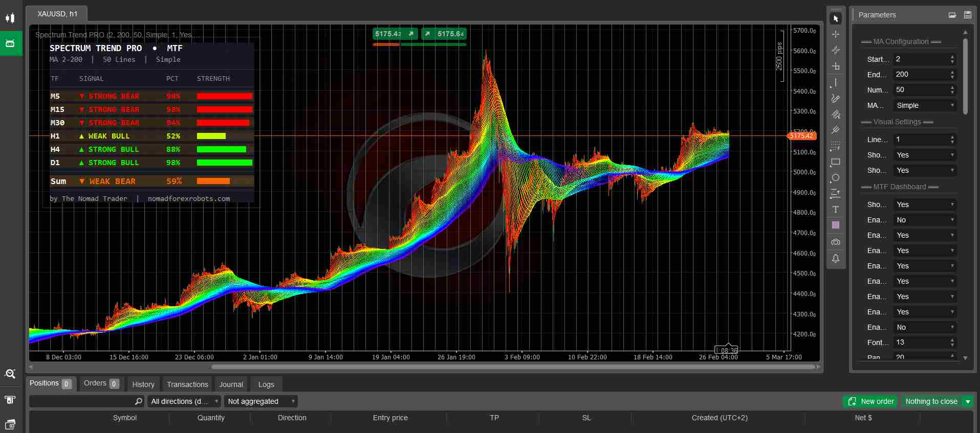Click the 2500 pips scale label

pos(779,56)
